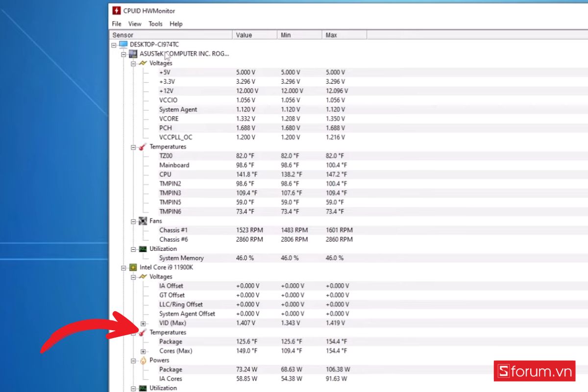Click the 125.6 °F Package temperature value
Screen dimensions: 588x392
[246, 342]
